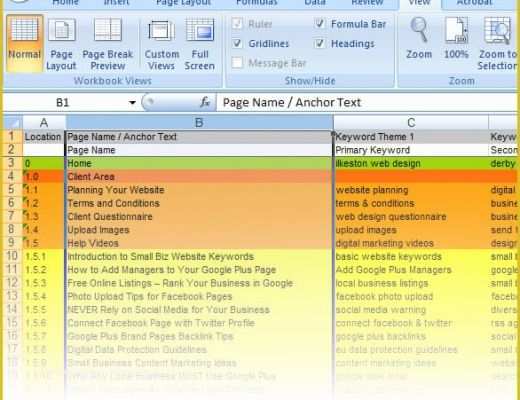Open the Acrobat ribbon tab

(x=475, y=3)
